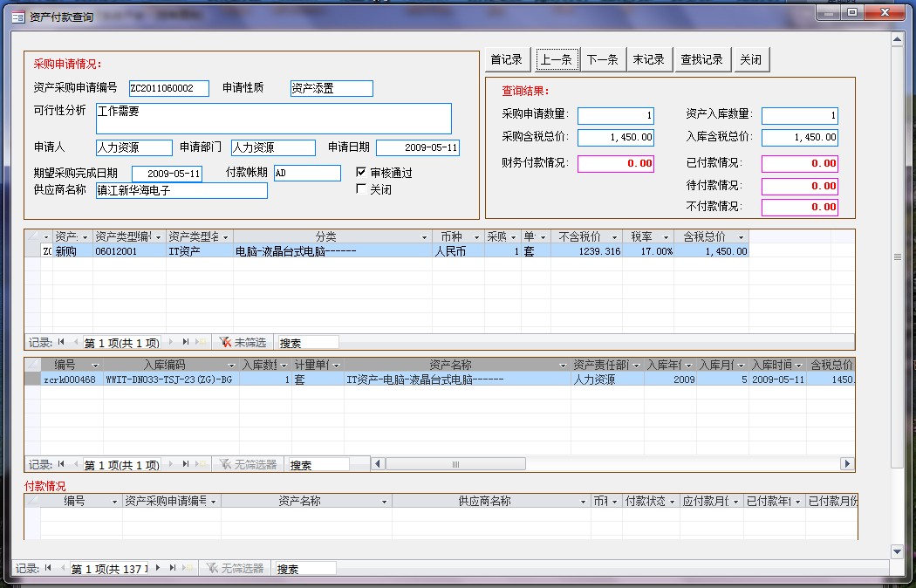This screenshot has height=588, width=916.
Task: Open 含税总价 column dropdown in items table
Action: 742,237
